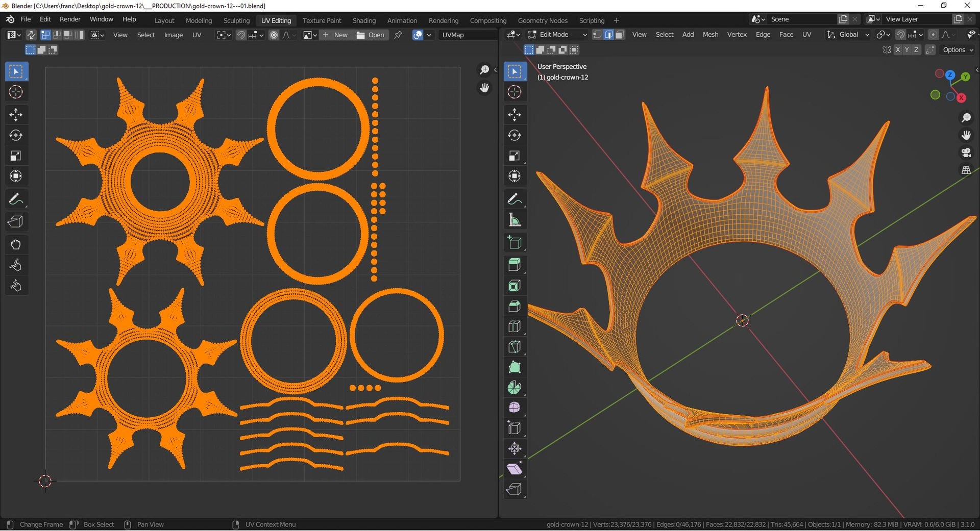Toggle X axis mirror
The width and height of the screenshot is (980, 531).
pyautogui.click(x=898, y=49)
